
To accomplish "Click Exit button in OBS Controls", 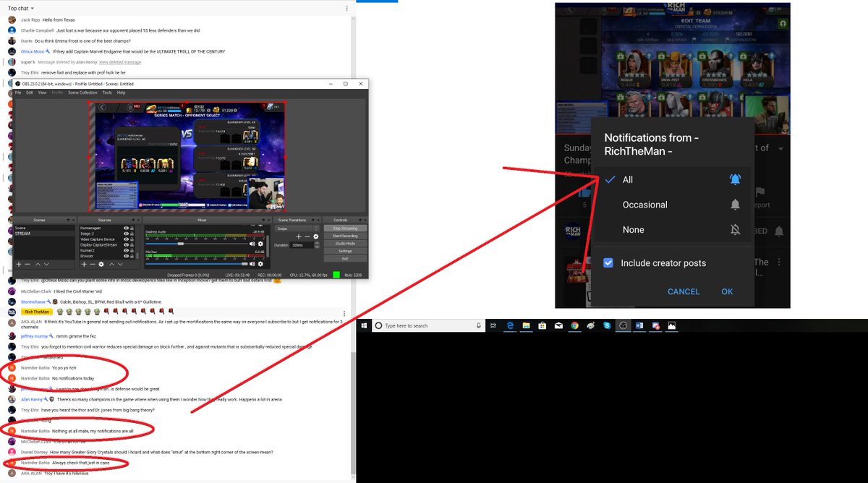I will tap(345, 258).
